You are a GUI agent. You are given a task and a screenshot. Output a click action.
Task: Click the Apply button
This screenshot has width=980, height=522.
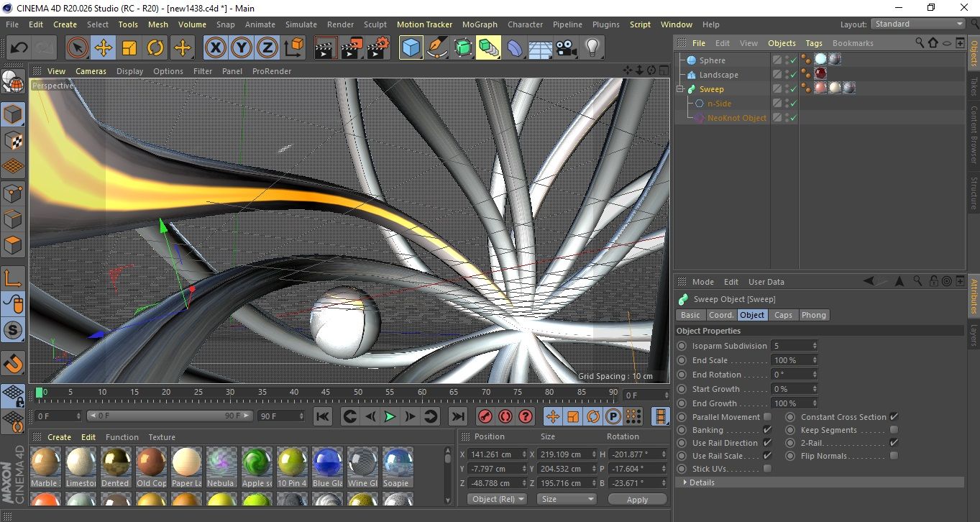click(637, 499)
